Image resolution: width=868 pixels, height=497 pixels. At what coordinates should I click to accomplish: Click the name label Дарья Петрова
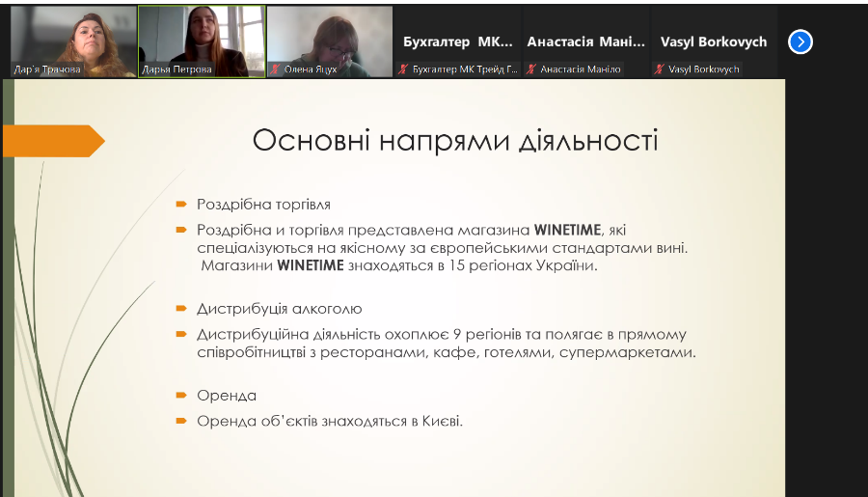click(x=176, y=69)
